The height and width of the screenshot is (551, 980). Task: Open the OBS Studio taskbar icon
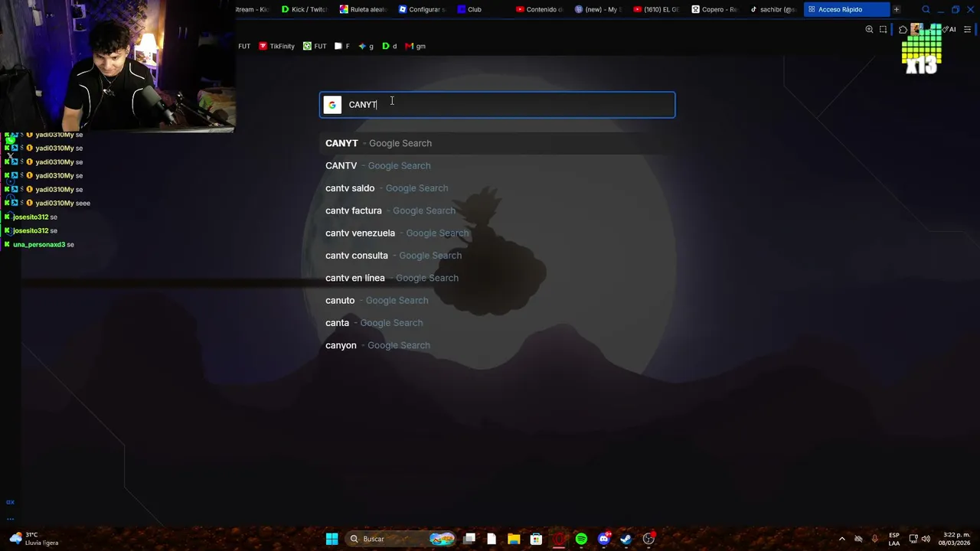pos(649,539)
